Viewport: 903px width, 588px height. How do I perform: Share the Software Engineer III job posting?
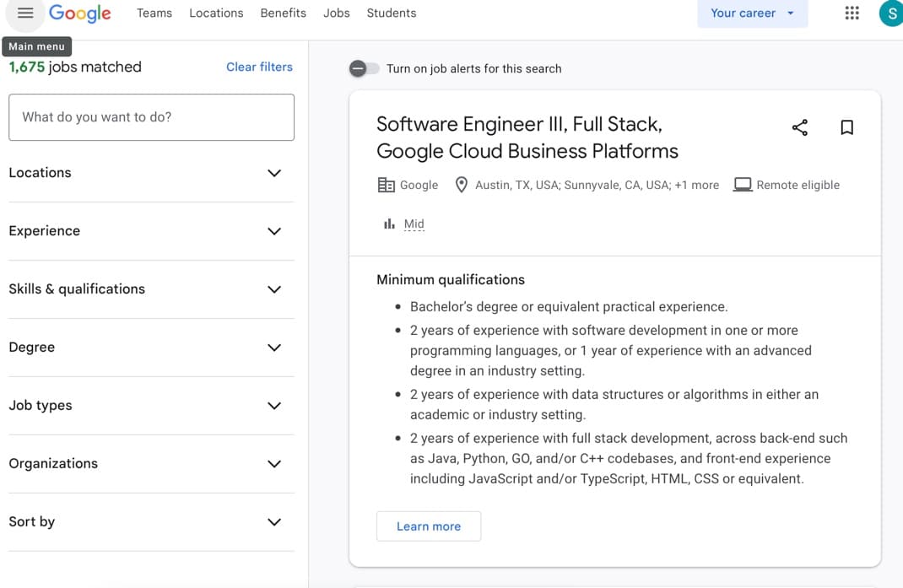(x=798, y=127)
